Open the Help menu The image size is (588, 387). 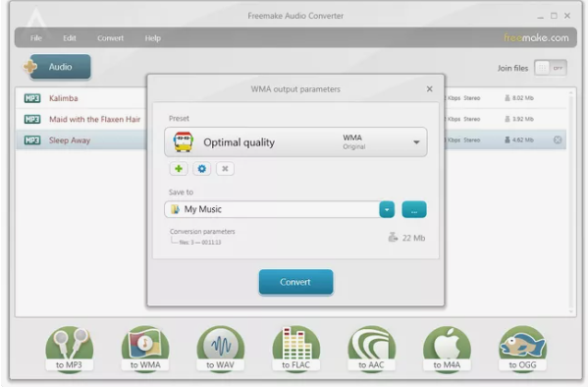pyautogui.click(x=153, y=38)
